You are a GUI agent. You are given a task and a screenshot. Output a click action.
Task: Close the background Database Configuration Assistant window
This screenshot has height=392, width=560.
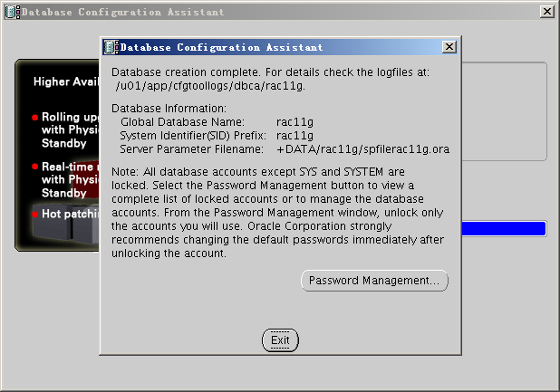(546, 11)
